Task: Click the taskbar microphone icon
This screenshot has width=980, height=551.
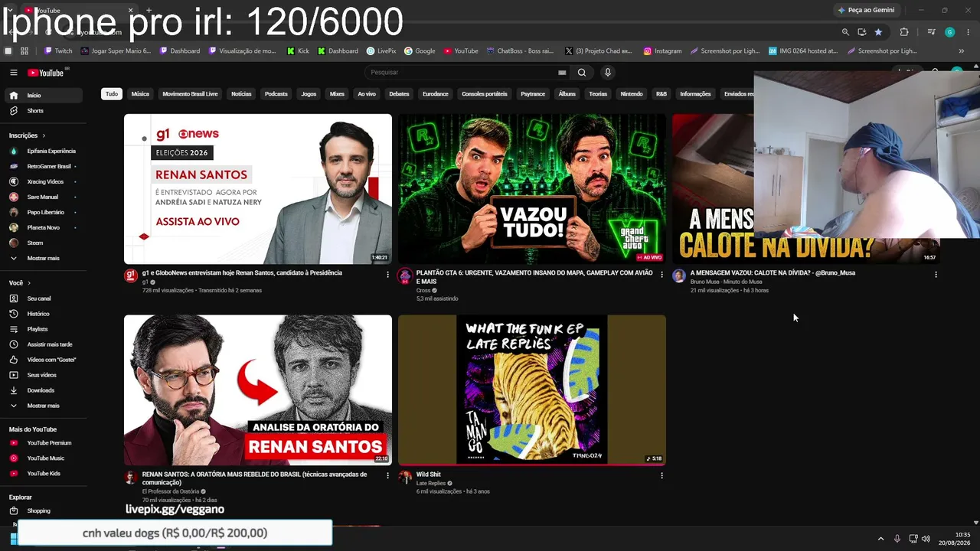Action: click(897, 539)
